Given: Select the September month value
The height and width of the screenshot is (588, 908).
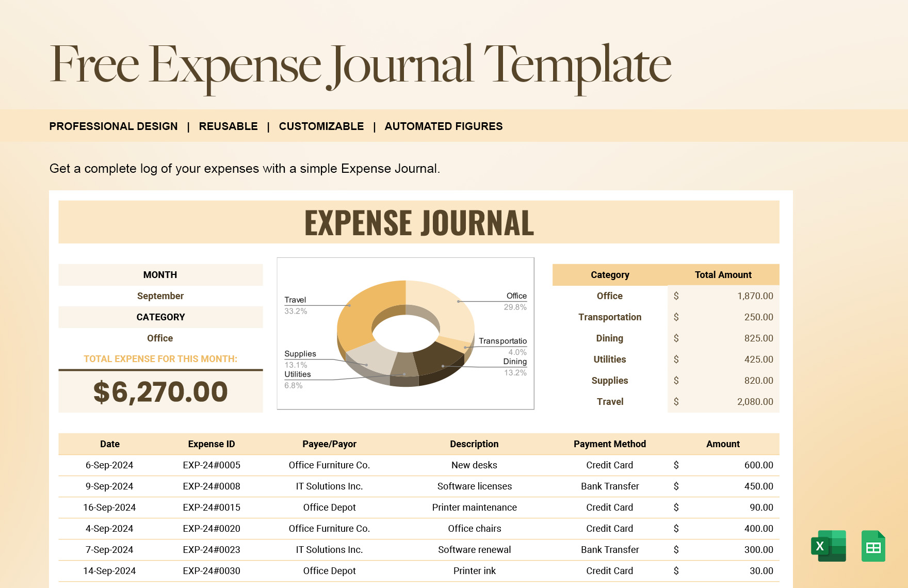Looking at the screenshot, I should point(160,296).
